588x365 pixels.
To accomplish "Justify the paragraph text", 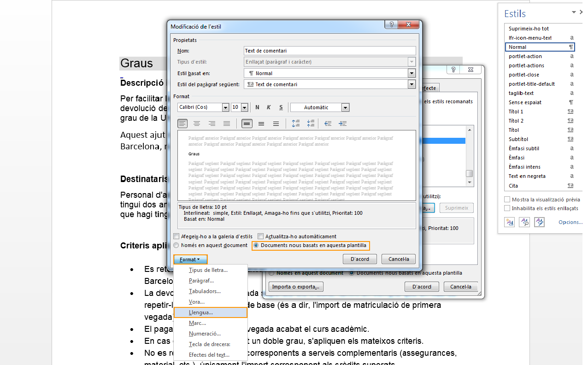I will tap(227, 124).
